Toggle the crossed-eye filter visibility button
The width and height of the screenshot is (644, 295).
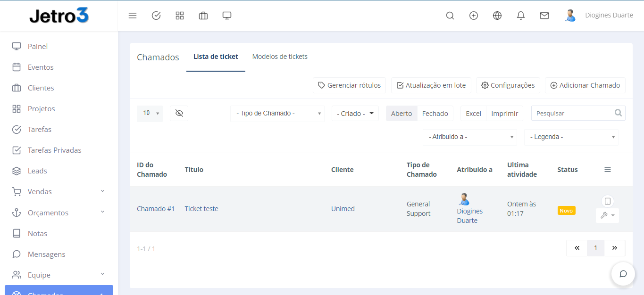coord(179,113)
